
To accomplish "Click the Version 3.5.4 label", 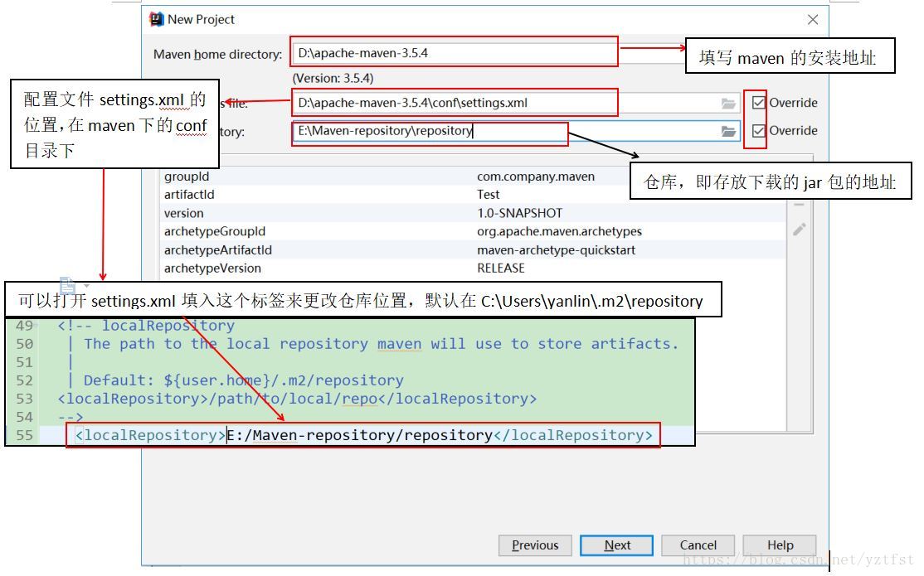I will pyautogui.click(x=333, y=79).
